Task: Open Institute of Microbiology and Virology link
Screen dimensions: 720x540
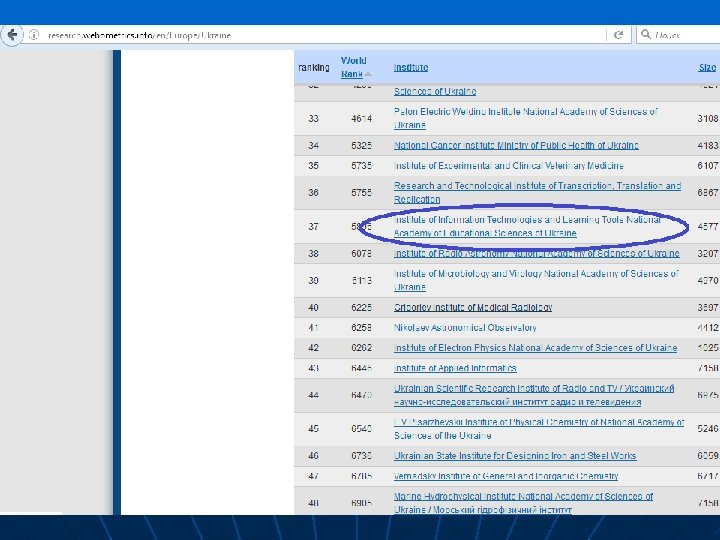Action: click(535, 280)
